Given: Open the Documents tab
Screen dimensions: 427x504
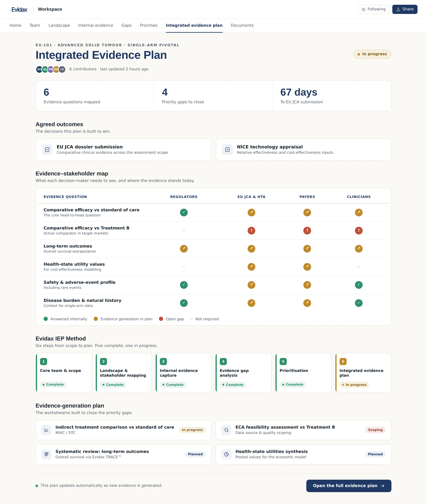Looking at the screenshot, I should tap(242, 25).
